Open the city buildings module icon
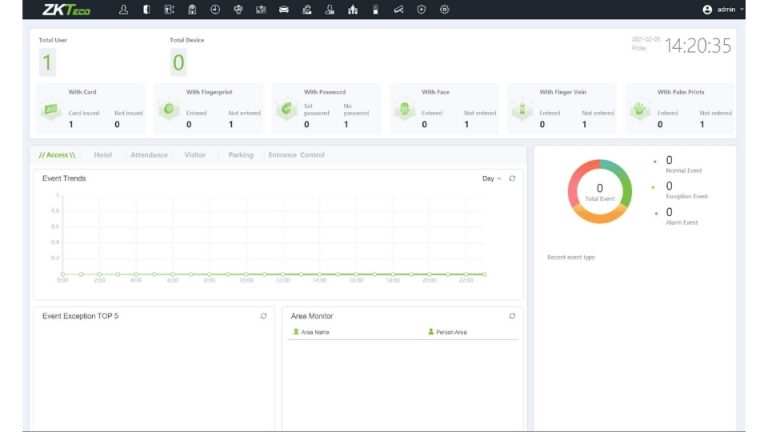The width and height of the screenshot is (768, 432). pos(353,9)
